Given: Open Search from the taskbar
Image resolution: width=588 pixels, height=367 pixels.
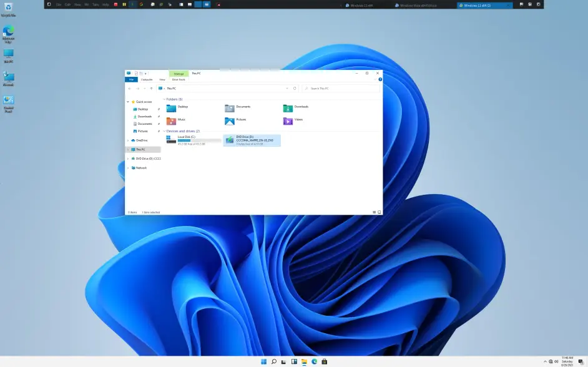Looking at the screenshot, I should click(274, 362).
